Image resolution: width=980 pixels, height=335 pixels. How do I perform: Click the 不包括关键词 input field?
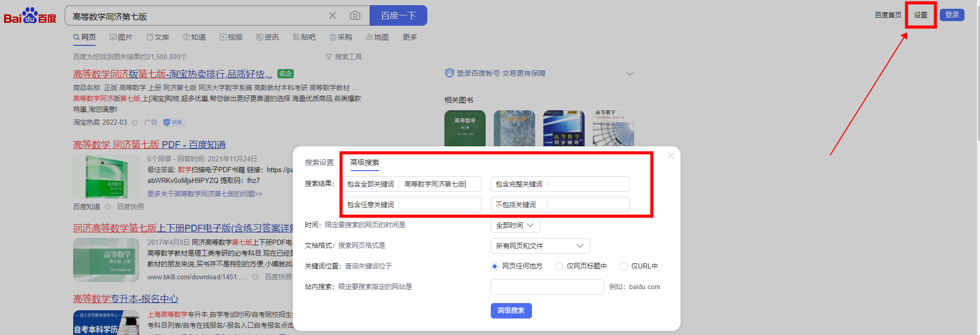click(x=560, y=205)
